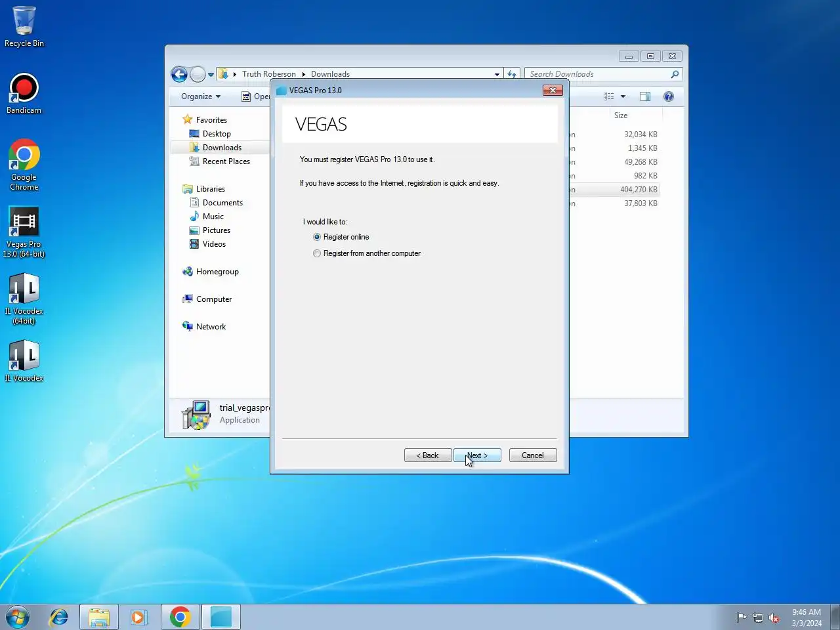Image resolution: width=840 pixels, height=630 pixels.
Task: Select Recent Places in the navigation pane
Action: [226, 161]
